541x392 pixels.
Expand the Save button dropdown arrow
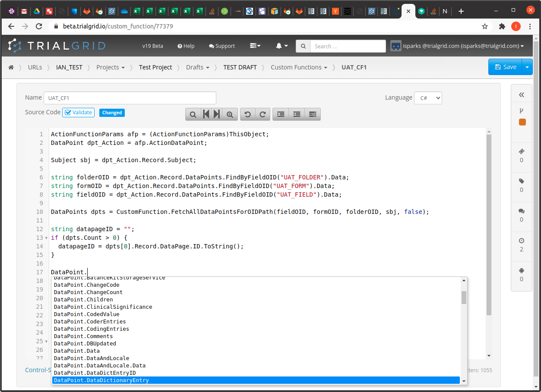pyautogui.click(x=527, y=67)
